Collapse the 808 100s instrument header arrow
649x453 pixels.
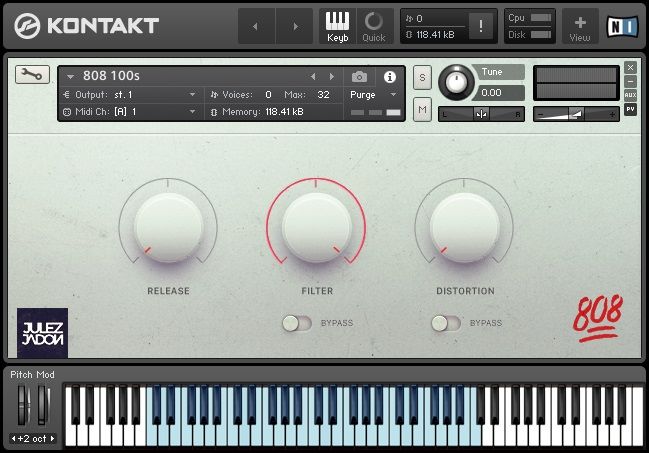click(x=71, y=77)
